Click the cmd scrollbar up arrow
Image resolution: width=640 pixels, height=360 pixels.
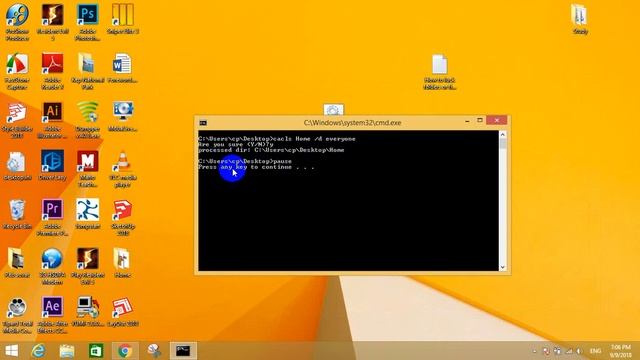pos(503,134)
